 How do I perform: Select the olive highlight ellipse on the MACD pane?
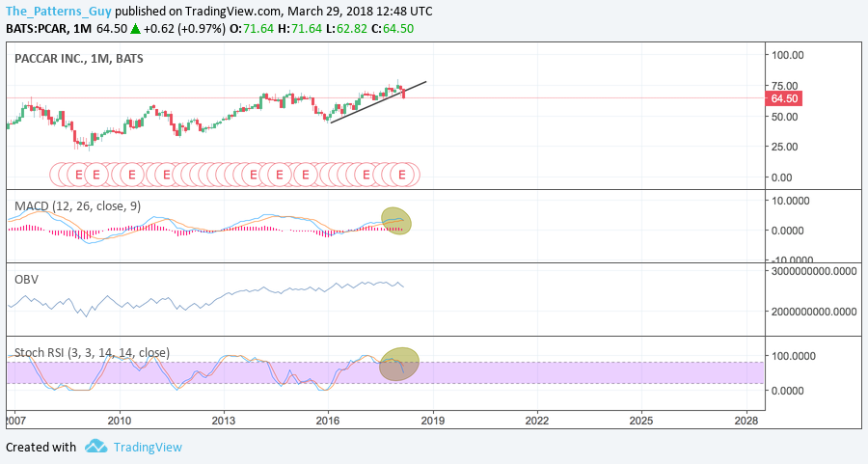[x=396, y=220]
